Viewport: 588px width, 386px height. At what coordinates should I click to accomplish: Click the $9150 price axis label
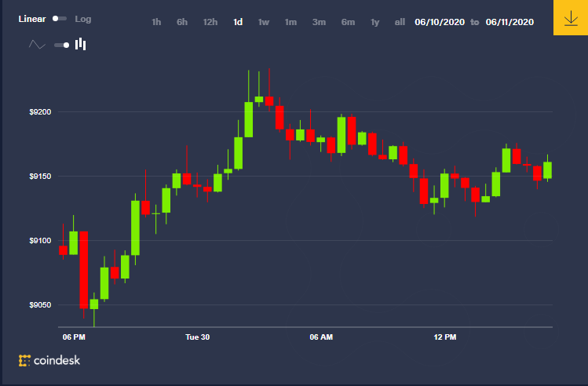tap(40, 177)
